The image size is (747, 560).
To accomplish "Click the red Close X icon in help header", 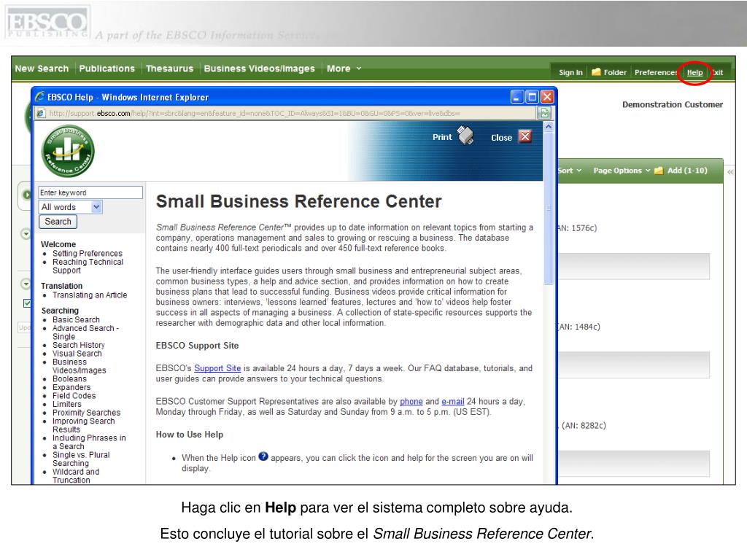I will (x=525, y=136).
